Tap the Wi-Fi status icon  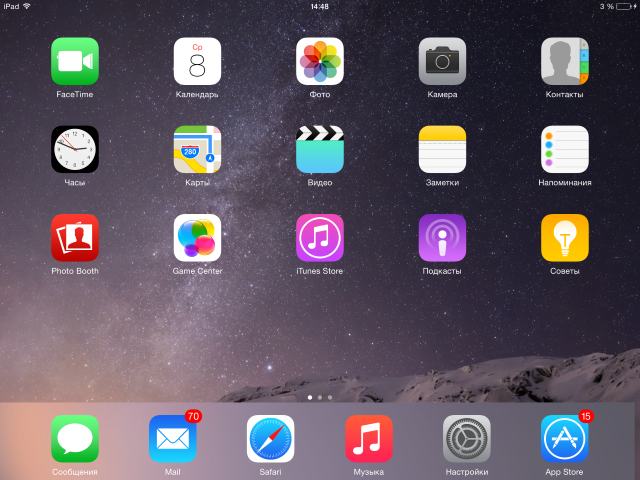[x=27, y=6]
